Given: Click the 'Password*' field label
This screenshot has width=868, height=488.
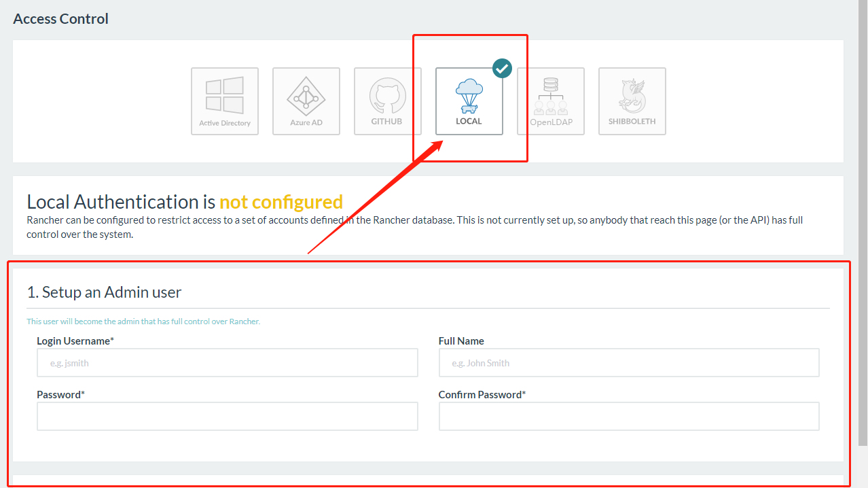Looking at the screenshot, I should [60, 395].
